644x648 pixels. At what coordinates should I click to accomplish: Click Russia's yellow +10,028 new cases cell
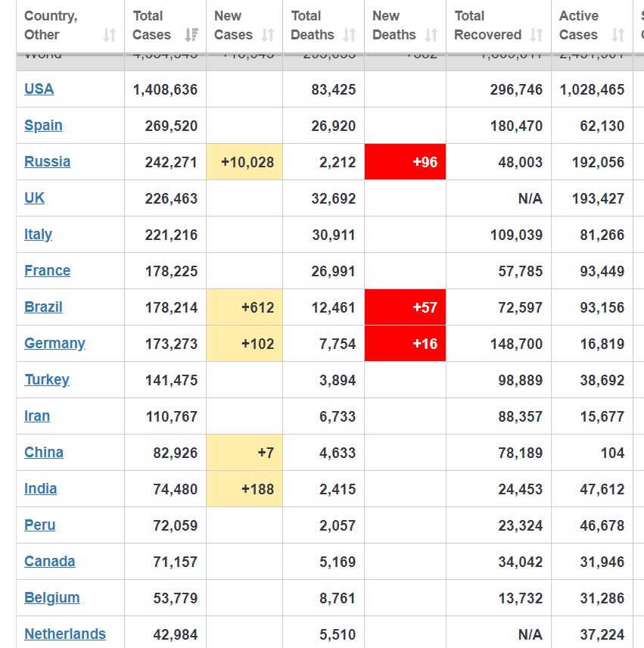(244, 162)
